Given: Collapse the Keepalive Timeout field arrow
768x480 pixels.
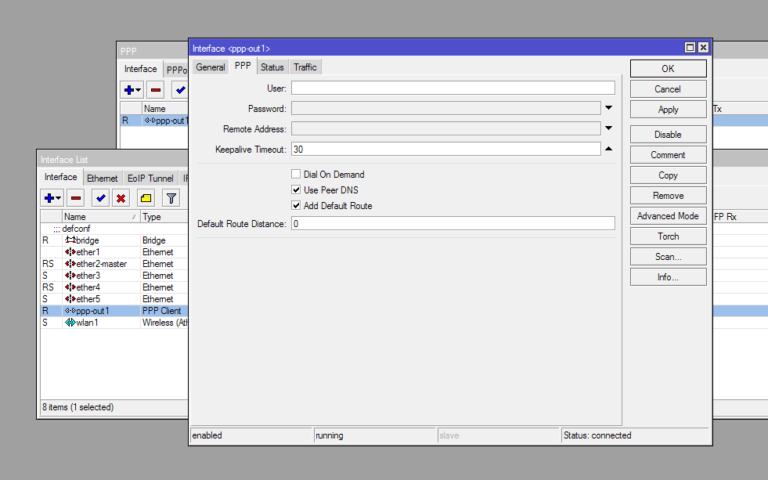Looking at the screenshot, I should coord(608,149).
